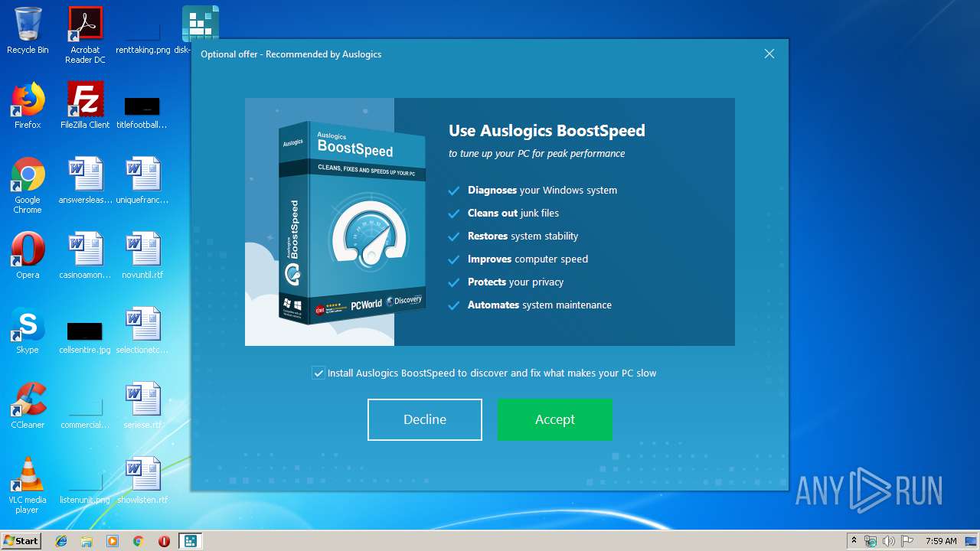Show hidden system tray icons
This screenshot has height=551, width=980.
[854, 541]
